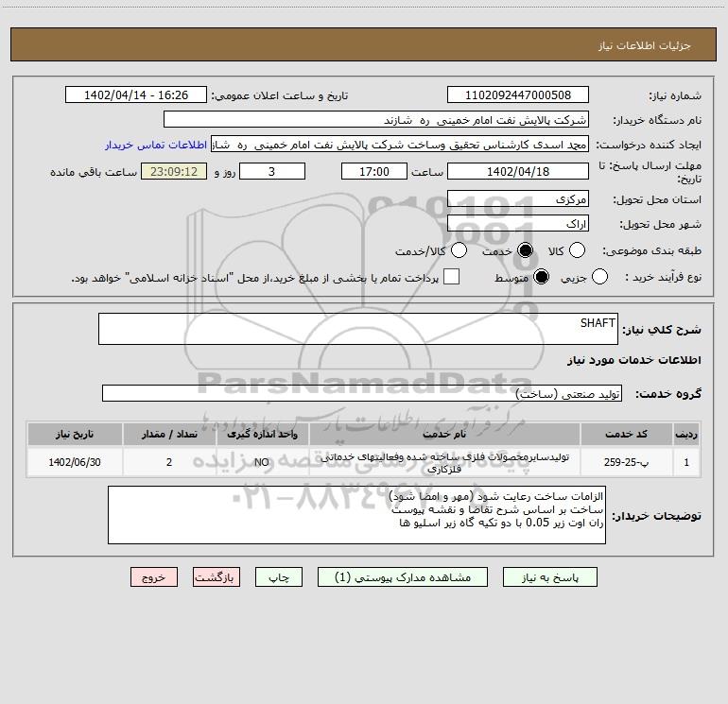728x704 pixels.
Task: Click the response deadline date 1402/04/18 field
Action: (518, 171)
